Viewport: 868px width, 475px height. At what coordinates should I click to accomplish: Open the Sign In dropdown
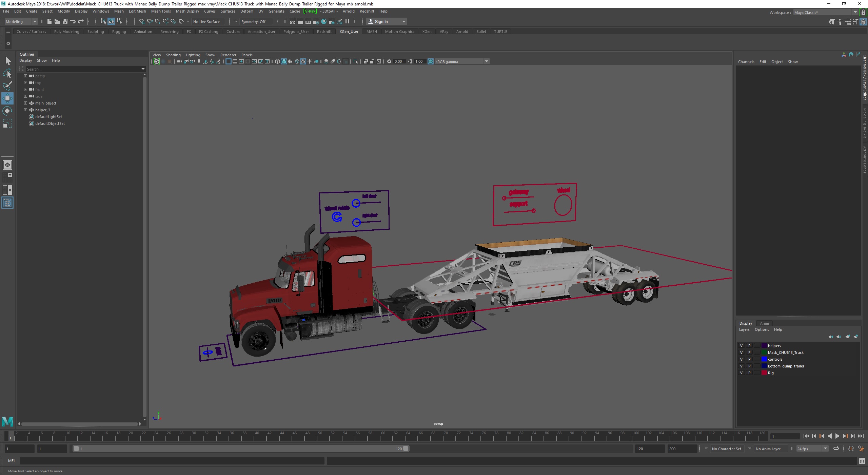tap(387, 21)
